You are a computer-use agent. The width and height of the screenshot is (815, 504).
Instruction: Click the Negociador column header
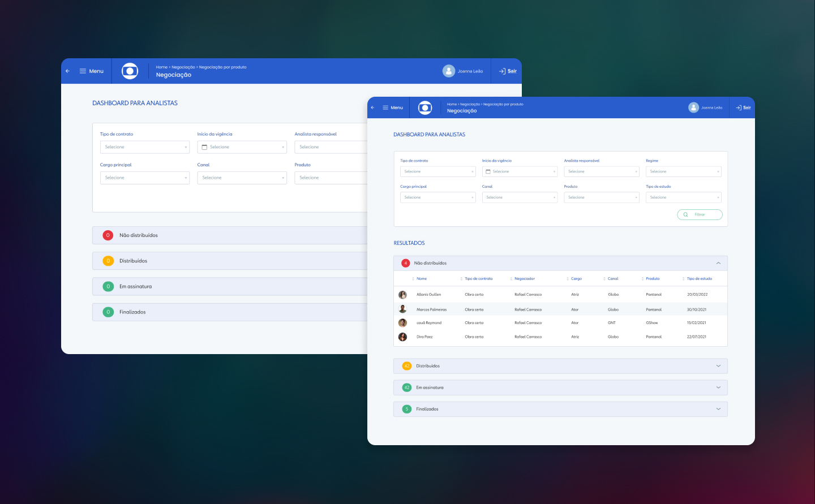point(524,279)
